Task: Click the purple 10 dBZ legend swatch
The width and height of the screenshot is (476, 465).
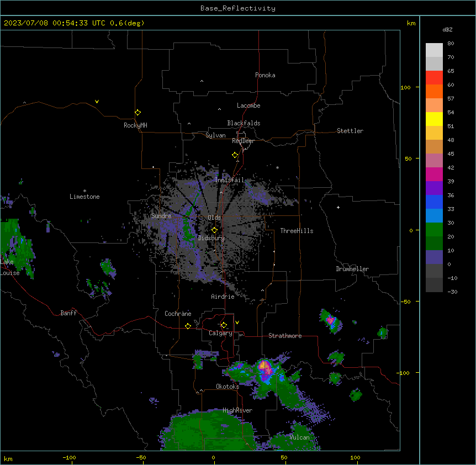Action: click(x=434, y=257)
